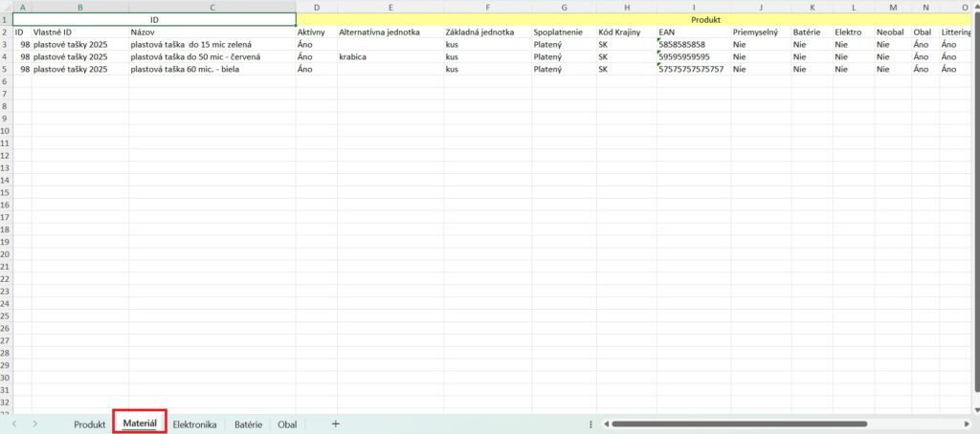Screen dimensions: 980x434
Task: Click the horizontal scrollbar right arrow
Action: tap(969, 423)
